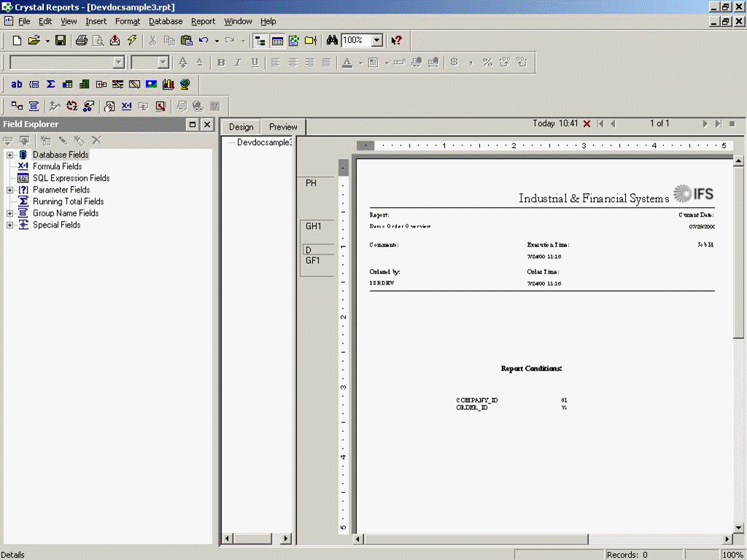Export the report
This screenshot has width=747, height=560.
click(114, 40)
